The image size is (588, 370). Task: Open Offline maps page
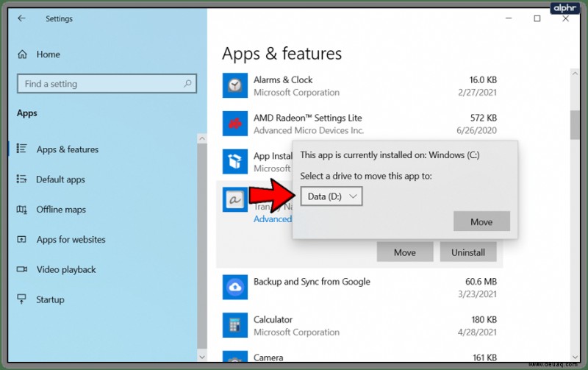[x=61, y=210]
